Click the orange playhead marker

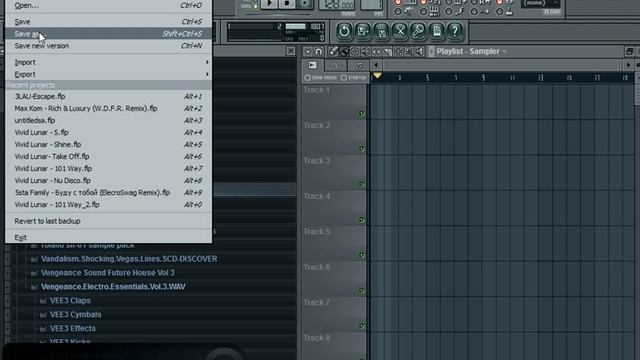coord(377,76)
